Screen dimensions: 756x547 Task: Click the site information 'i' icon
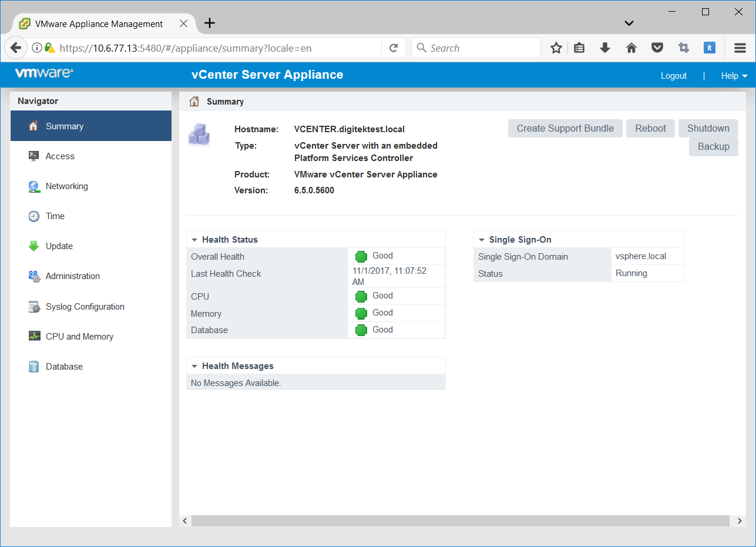point(37,48)
